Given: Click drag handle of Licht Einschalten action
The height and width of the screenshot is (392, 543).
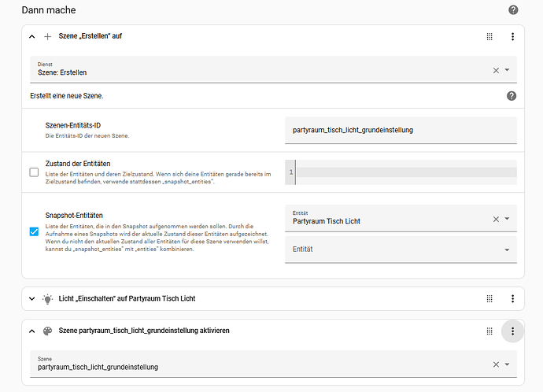Looking at the screenshot, I should (x=489, y=298).
